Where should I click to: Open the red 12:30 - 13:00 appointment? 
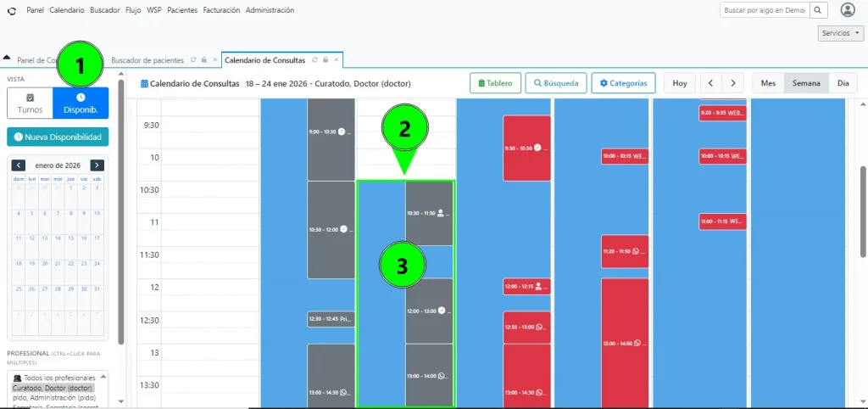coord(526,327)
